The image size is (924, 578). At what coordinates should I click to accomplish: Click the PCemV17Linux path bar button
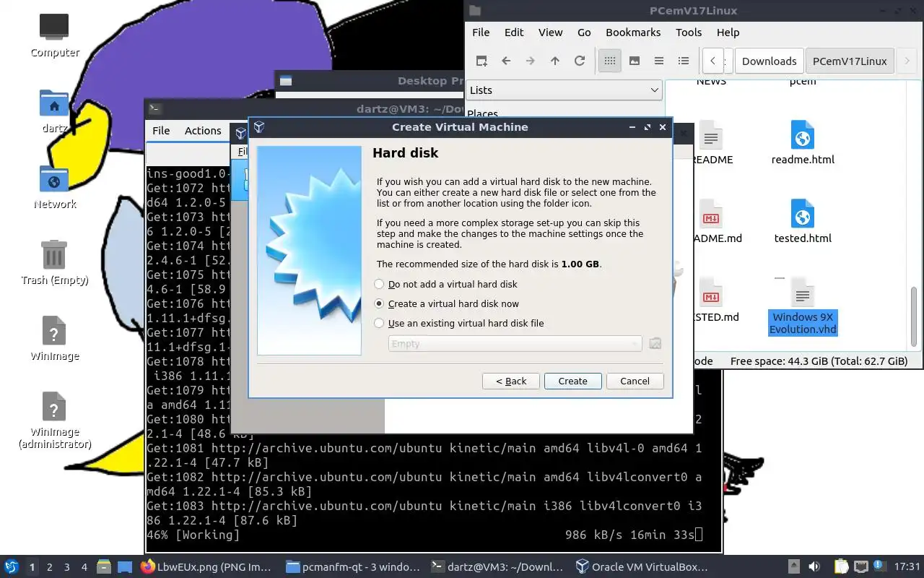coord(850,61)
